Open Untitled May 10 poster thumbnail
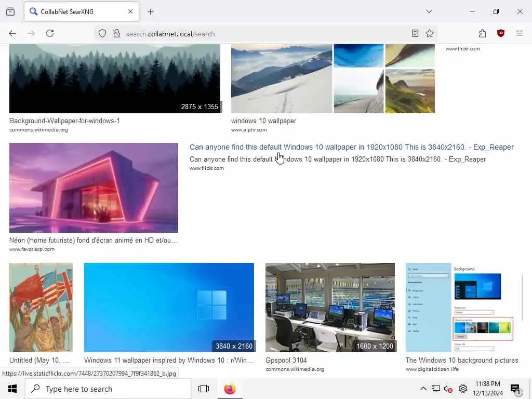The image size is (532, 399). tap(41, 308)
